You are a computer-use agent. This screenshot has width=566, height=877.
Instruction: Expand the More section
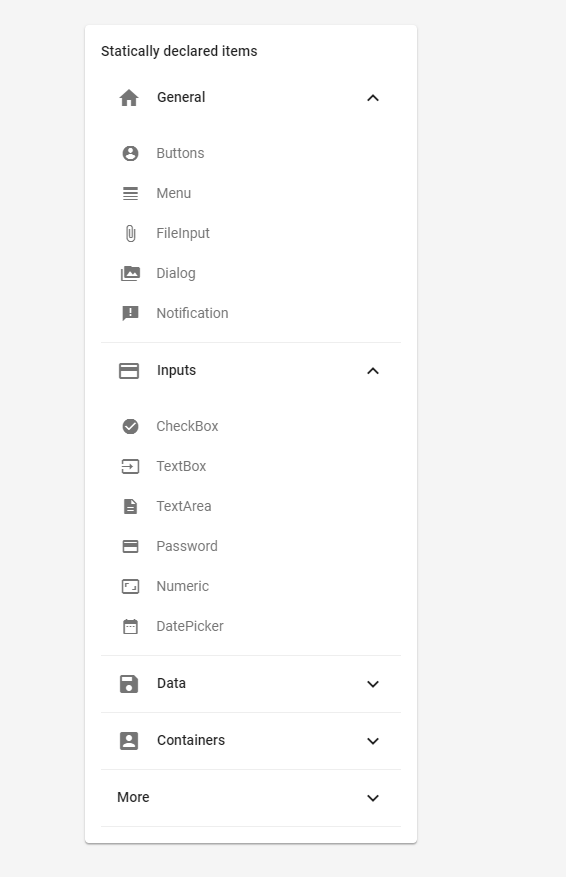click(x=251, y=798)
